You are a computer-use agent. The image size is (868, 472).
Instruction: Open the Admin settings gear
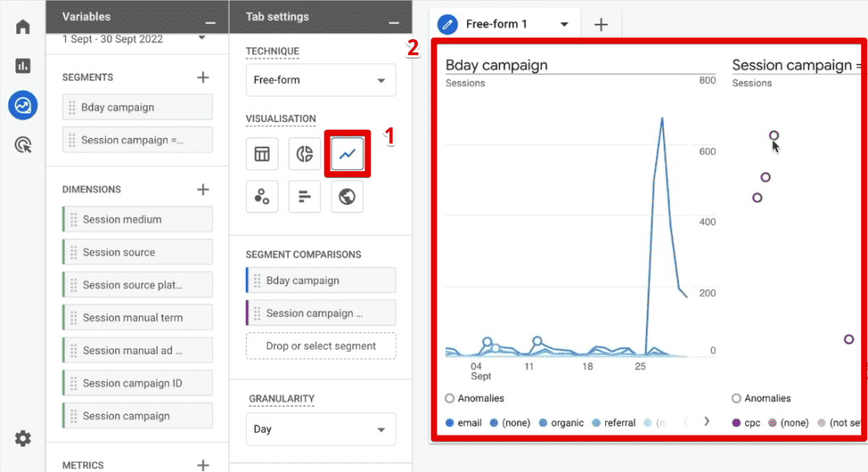(x=23, y=439)
